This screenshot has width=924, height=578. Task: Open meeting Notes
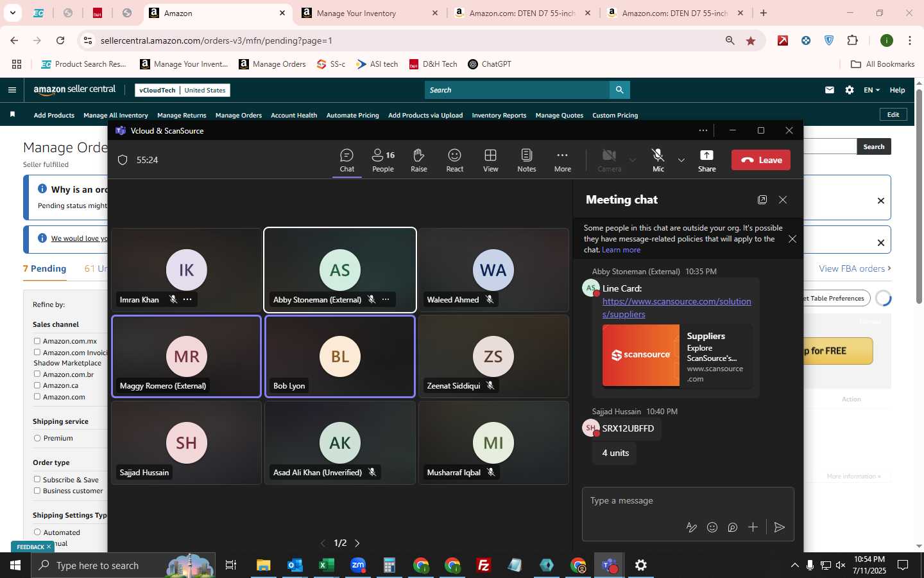(527, 161)
